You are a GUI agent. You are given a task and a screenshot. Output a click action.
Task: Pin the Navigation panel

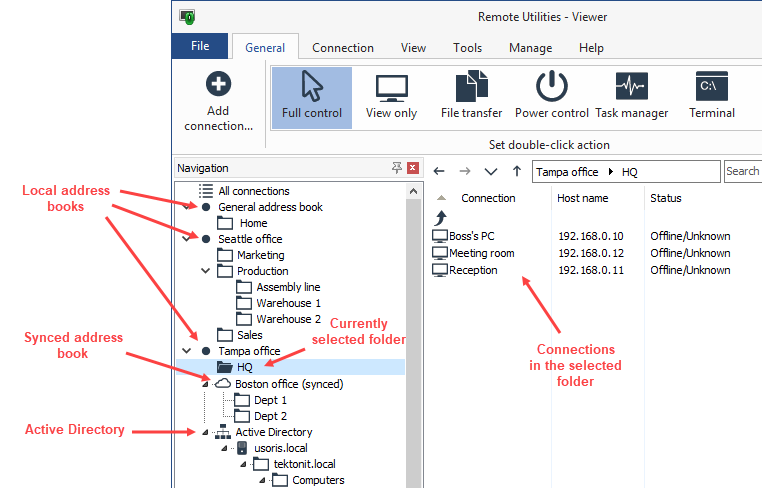coord(397,168)
